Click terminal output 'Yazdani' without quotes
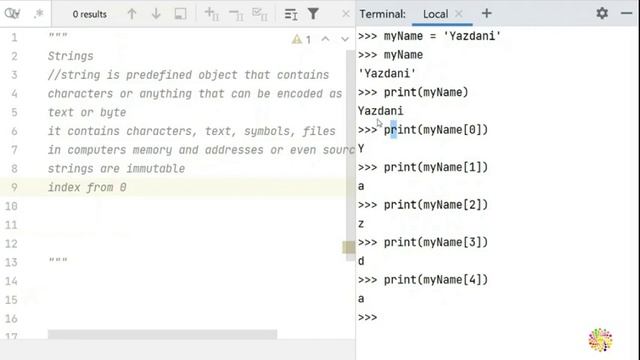The image size is (640, 360). [x=380, y=111]
